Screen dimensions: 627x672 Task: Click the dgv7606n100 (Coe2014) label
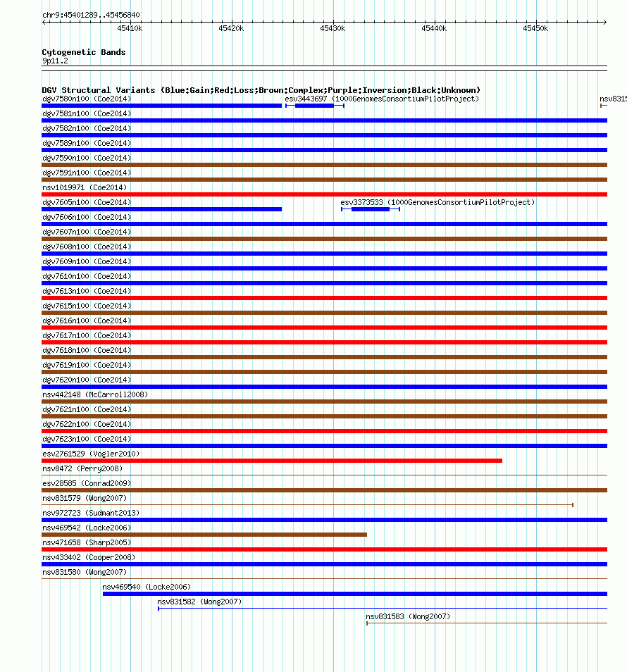87,217
